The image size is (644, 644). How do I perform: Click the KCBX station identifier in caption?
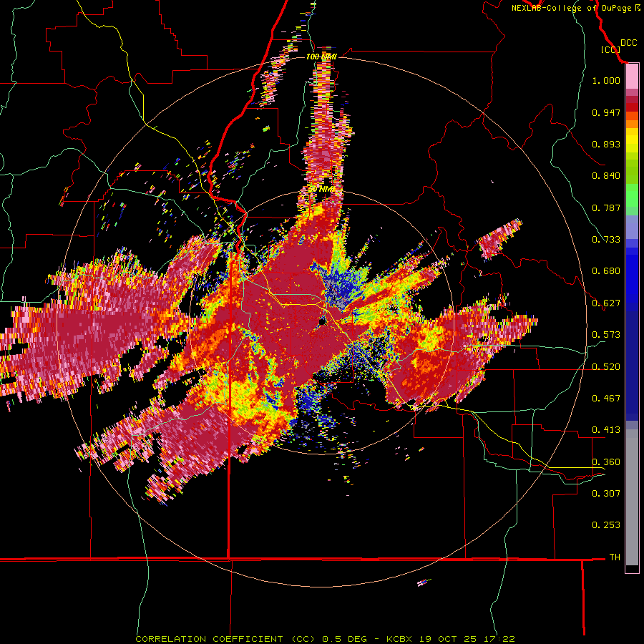[399, 639]
